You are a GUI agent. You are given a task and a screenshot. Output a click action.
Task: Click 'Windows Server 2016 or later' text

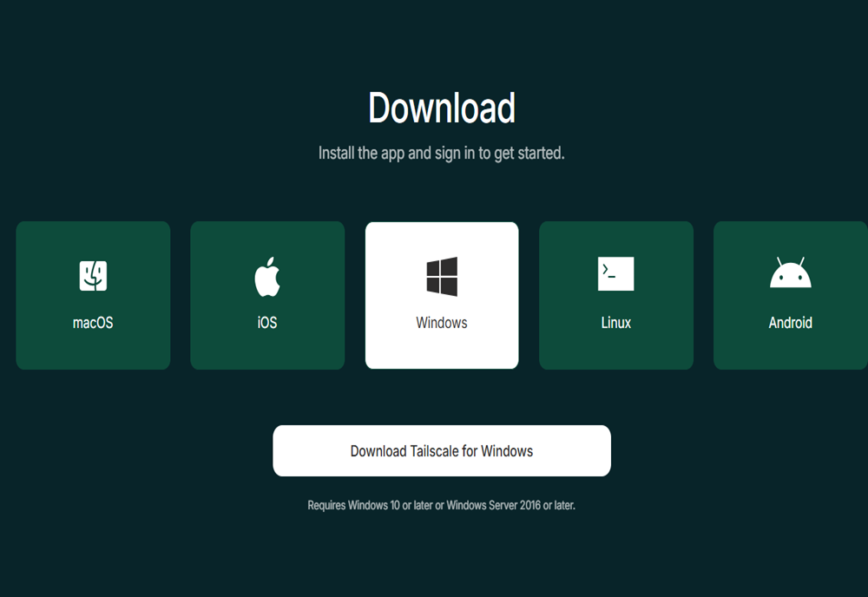510,505
